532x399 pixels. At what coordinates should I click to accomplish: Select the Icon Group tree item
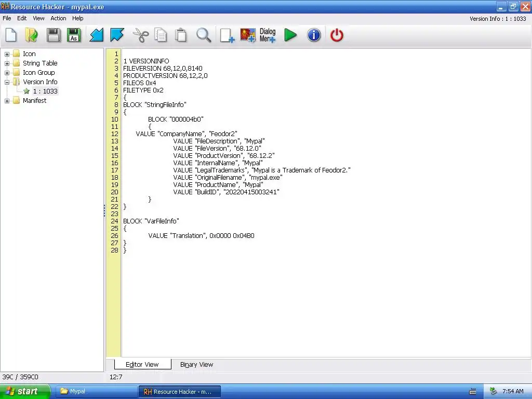point(38,73)
